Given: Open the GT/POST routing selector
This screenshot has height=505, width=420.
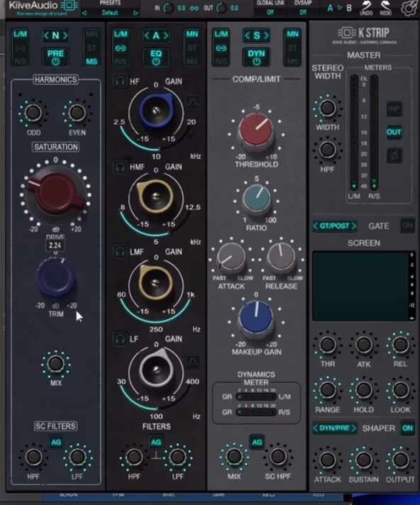Looking at the screenshot, I should (x=335, y=226).
